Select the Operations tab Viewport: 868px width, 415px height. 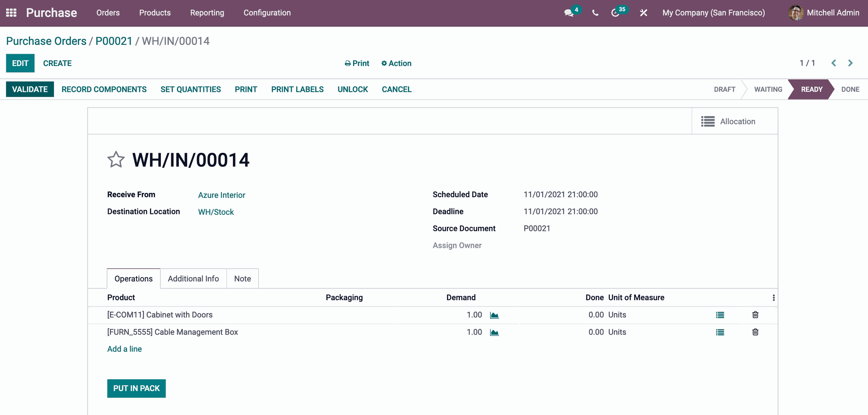click(133, 278)
